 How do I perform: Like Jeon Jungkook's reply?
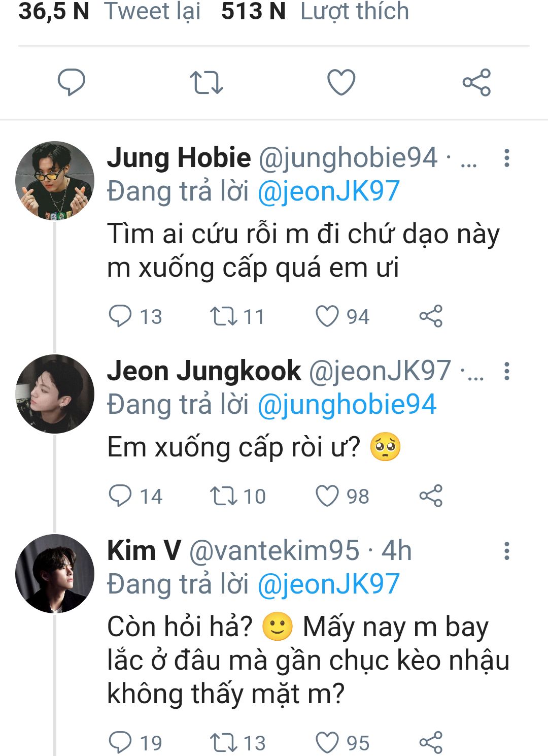coord(327,496)
